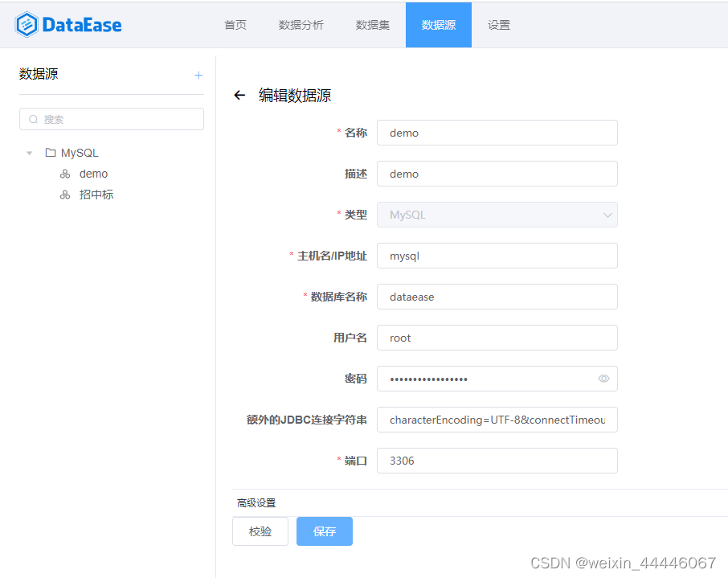Screen dimensions: 728x578
Task: Collapse the MySQL tree node
Action: (29, 153)
